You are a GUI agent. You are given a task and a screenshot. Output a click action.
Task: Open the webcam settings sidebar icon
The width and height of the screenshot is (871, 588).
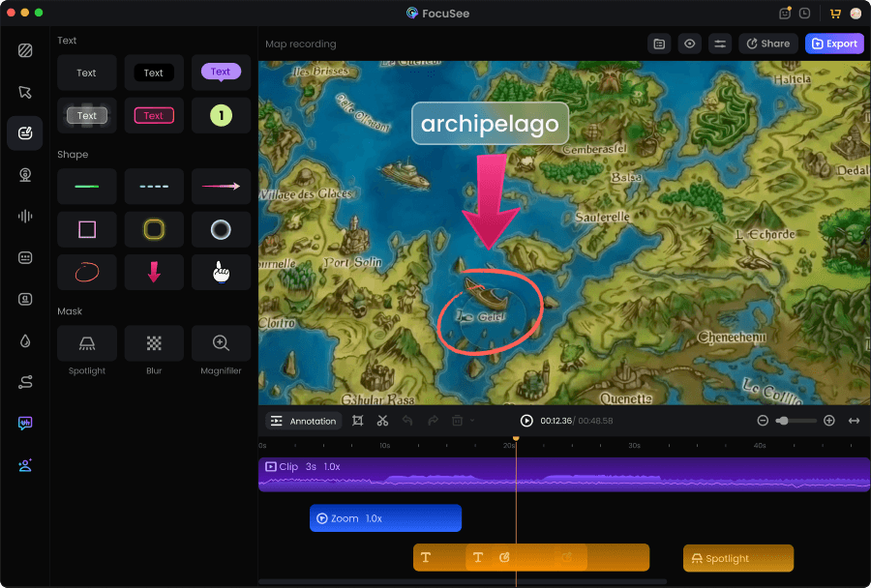(25, 175)
